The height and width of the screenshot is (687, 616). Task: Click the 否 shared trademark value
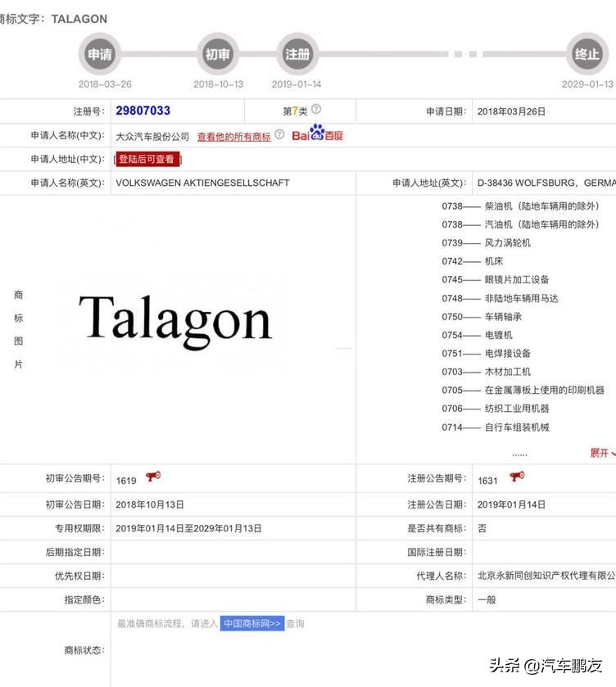482,528
